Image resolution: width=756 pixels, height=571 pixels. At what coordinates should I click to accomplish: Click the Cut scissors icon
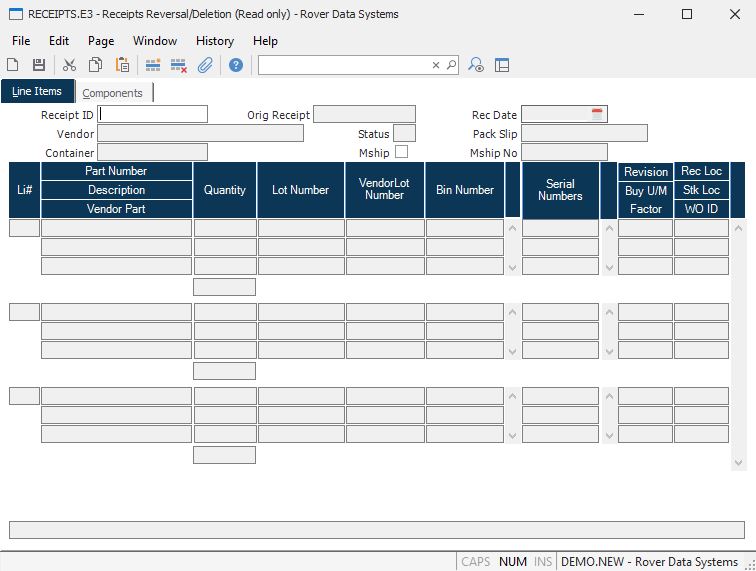point(69,65)
